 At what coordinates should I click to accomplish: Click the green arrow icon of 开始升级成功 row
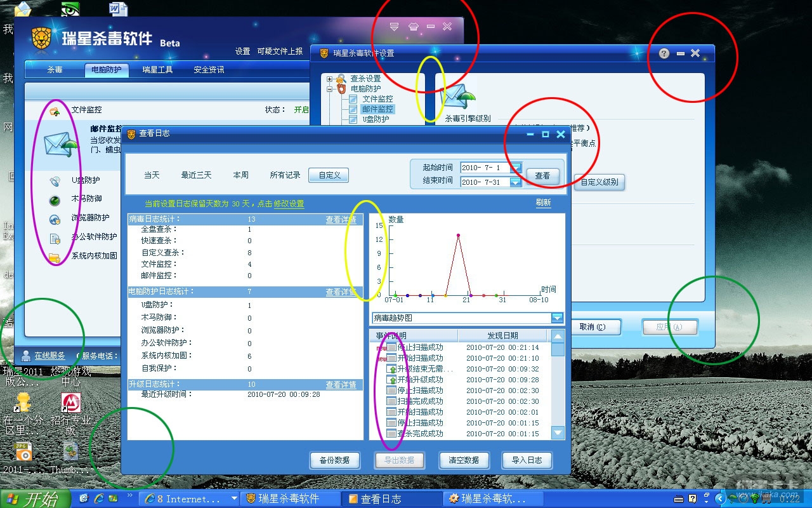391,380
